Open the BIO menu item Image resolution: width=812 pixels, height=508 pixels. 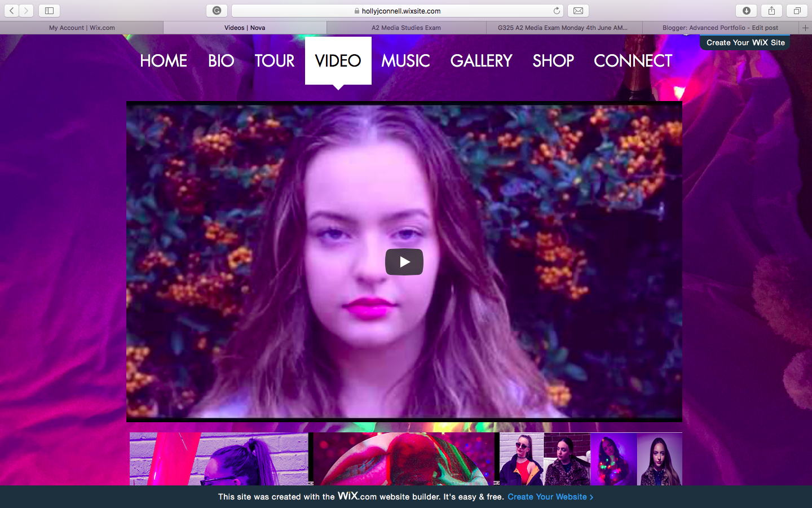click(x=221, y=60)
